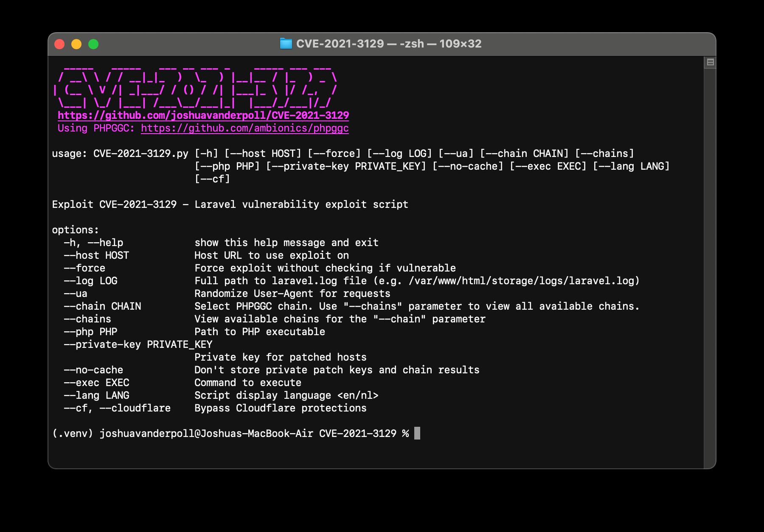The width and height of the screenshot is (764, 532).
Task: Open the ambionics phpggc GitHub link
Action: click(x=245, y=128)
